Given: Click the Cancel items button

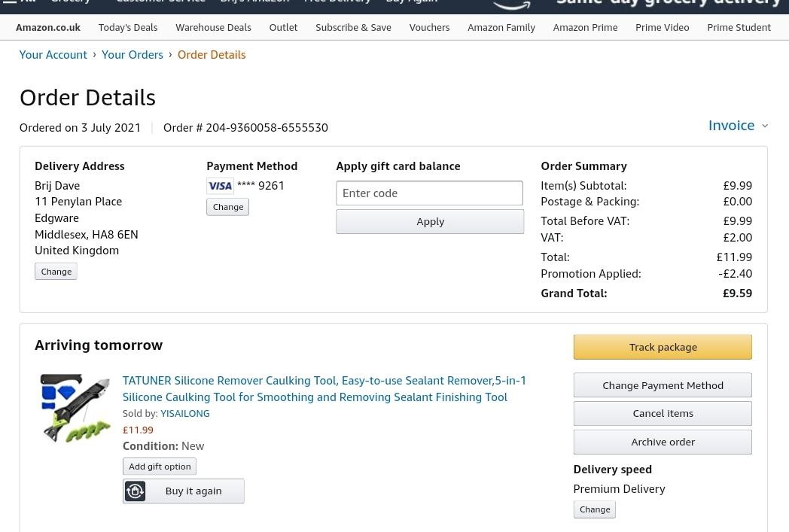Looking at the screenshot, I should pyautogui.click(x=663, y=413).
